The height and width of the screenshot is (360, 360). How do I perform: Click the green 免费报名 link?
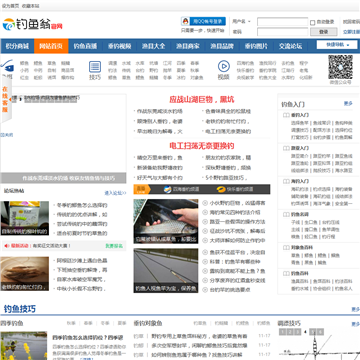[x=114, y=246]
